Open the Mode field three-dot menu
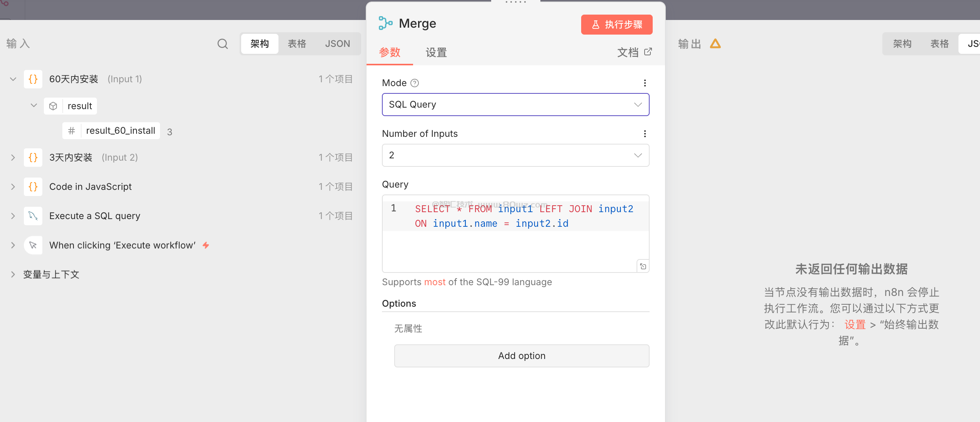 coord(645,83)
